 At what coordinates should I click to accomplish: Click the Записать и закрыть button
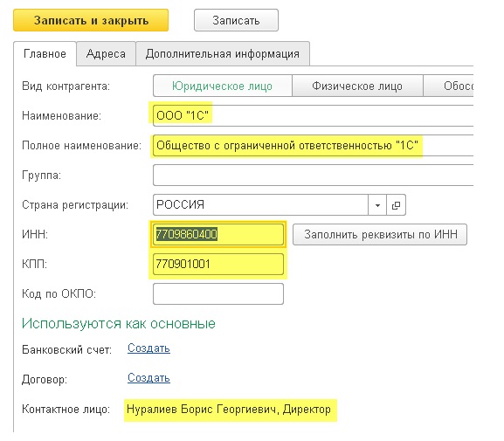91,20
